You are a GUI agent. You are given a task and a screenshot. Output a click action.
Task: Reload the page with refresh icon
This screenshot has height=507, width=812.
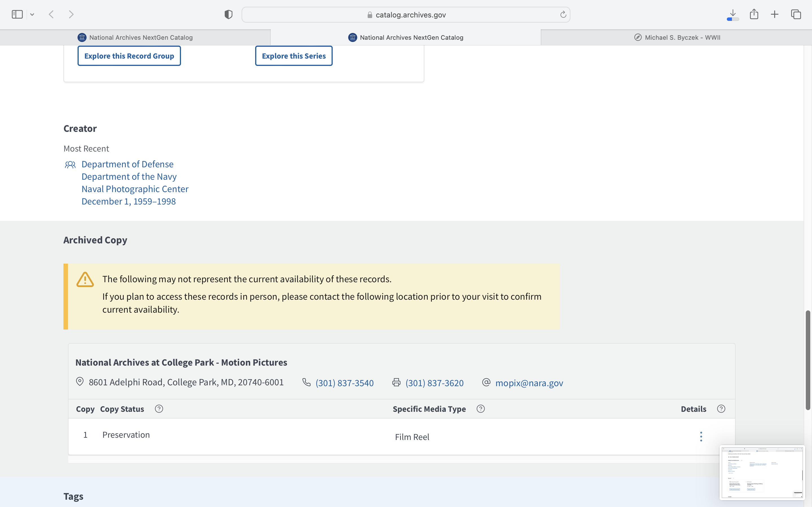pos(563,14)
